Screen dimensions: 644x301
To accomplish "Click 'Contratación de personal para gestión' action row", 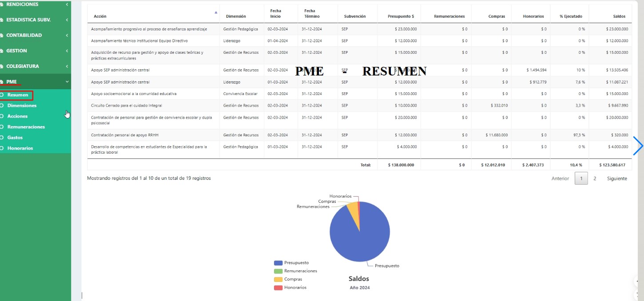I will pyautogui.click(x=359, y=120).
